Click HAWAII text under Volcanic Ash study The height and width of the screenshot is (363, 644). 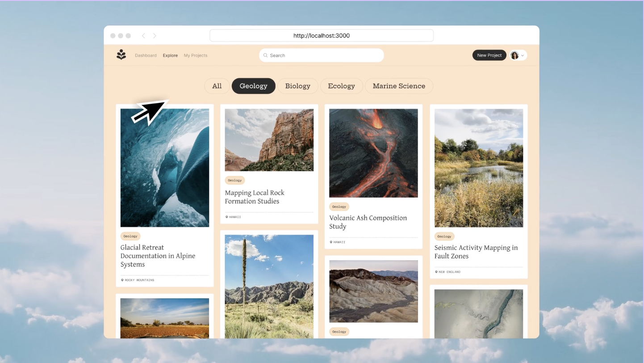(339, 242)
